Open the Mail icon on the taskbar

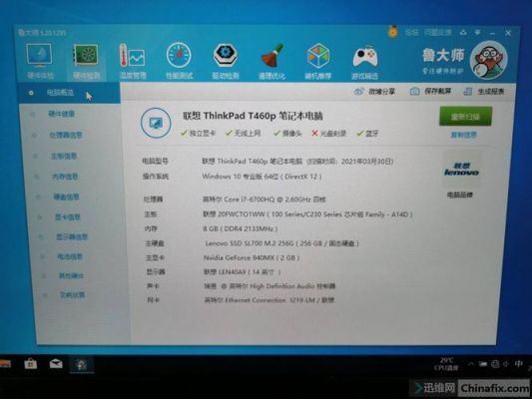pyautogui.click(x=56, y=364)
